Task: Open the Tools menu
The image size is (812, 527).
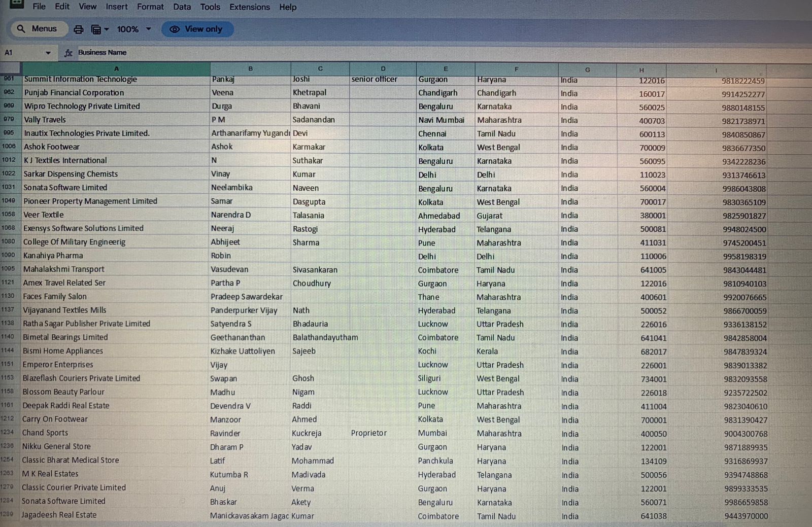Action: (210, 7)
